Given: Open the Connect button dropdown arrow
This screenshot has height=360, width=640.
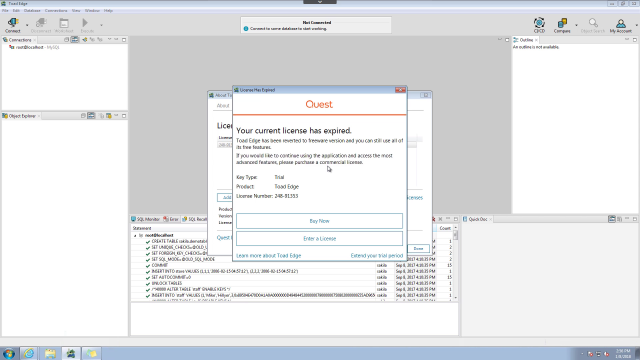Looking at the screenshot, I should pyautogui.click(x=27, y=25).
